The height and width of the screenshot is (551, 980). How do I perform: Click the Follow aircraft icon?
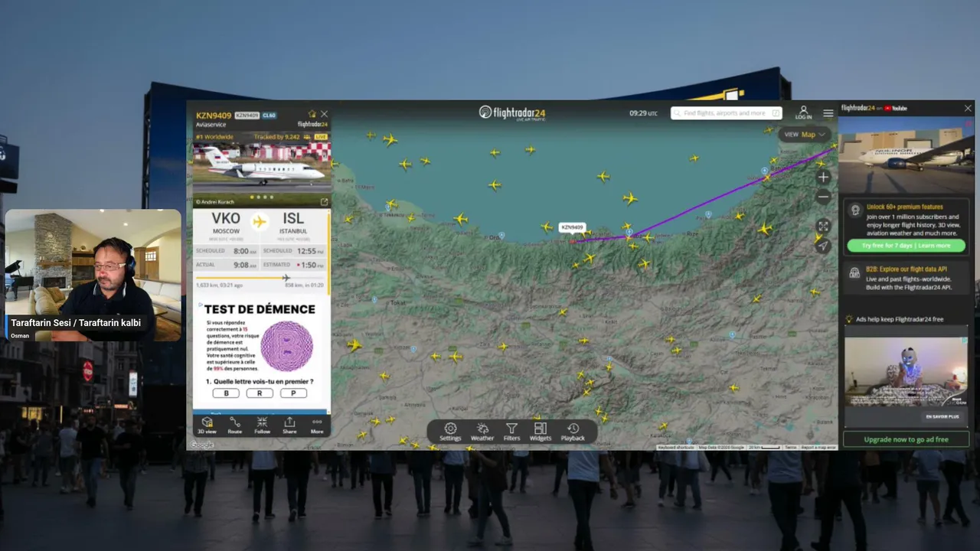(262, 425)
